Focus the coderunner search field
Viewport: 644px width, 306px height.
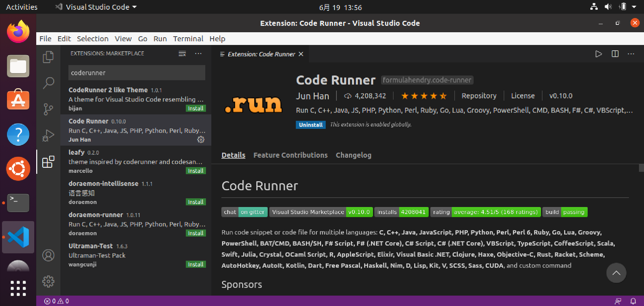[x=137, y=73]
